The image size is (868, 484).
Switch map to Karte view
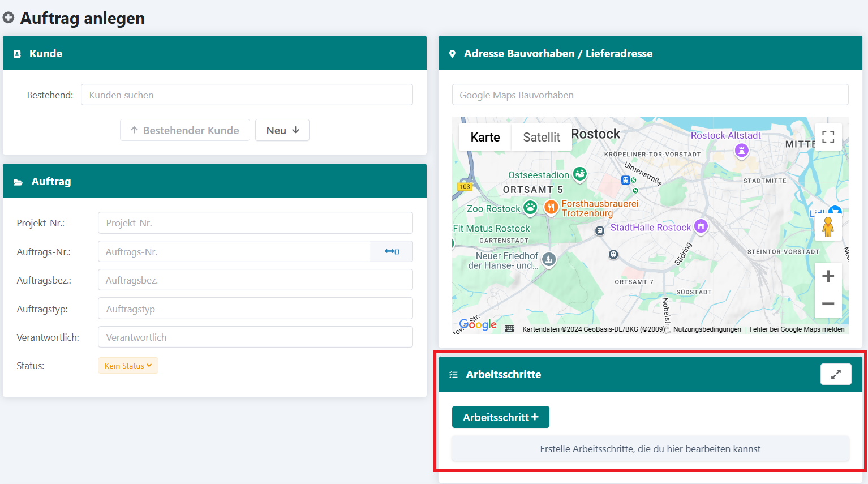click(x=485, y=137)
